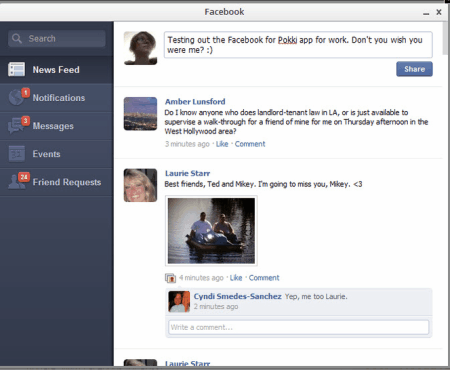Open the Messages section
450x370 pixels.
[x=57, y=126]
